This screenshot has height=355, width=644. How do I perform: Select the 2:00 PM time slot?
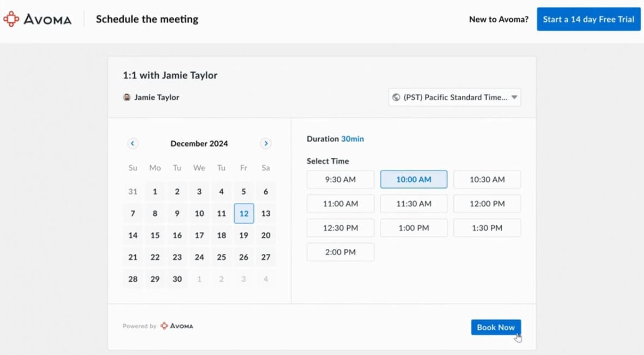(x=341, y=252)
